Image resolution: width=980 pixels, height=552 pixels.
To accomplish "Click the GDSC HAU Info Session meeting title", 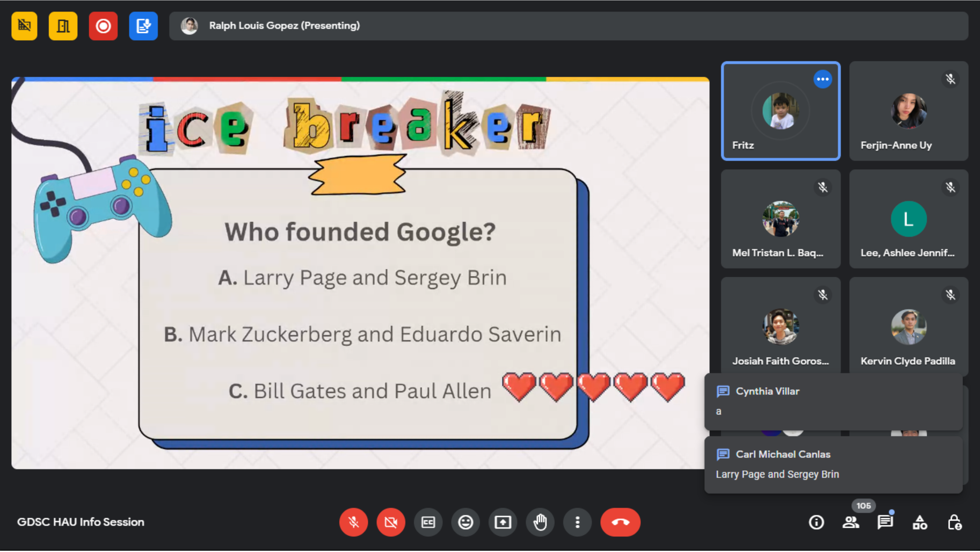I will point(81,522).
